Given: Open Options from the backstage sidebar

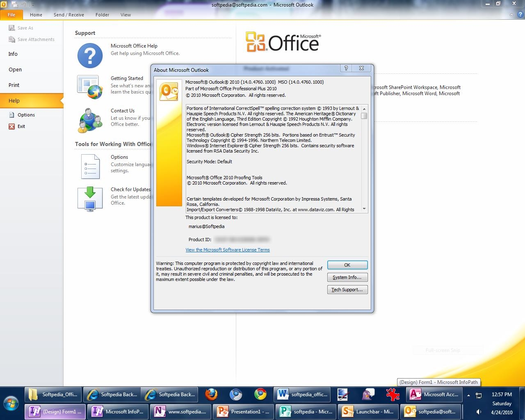Looking at the screenshot, I should point(22,115).
